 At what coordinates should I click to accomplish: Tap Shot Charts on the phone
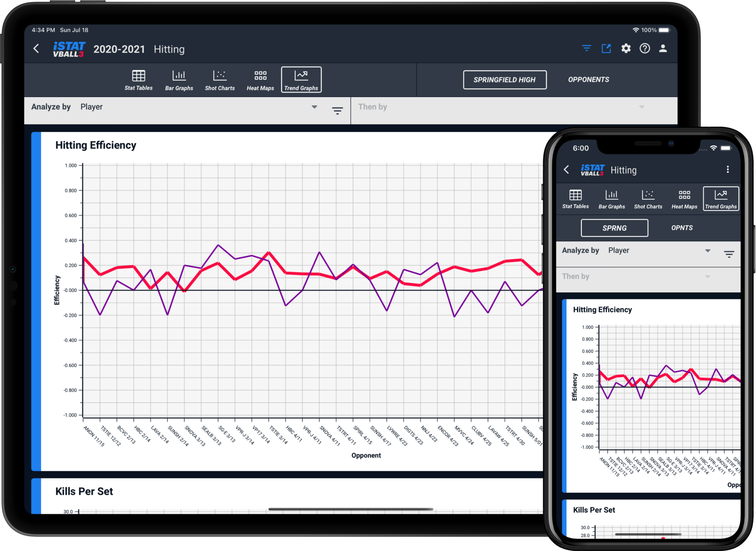pos(648,199)
